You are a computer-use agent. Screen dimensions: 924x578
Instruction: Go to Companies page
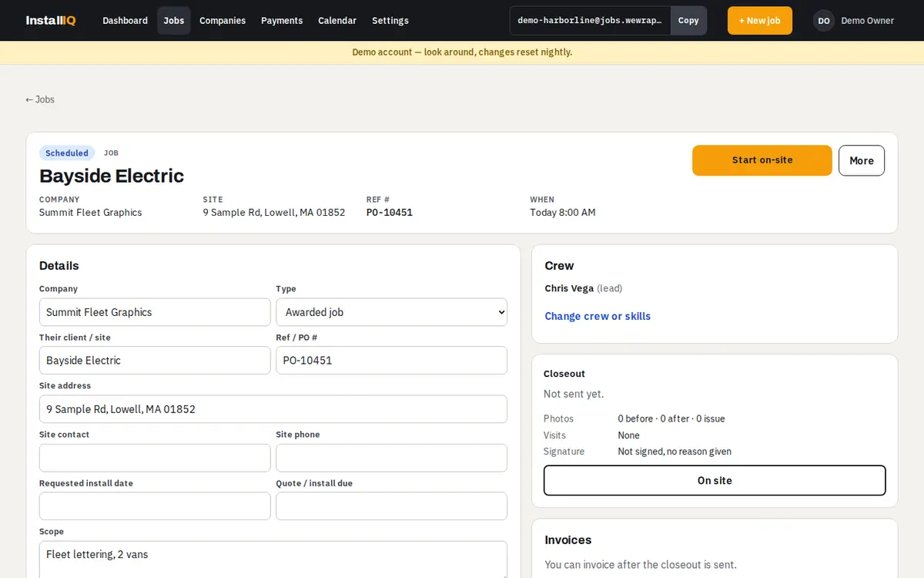point(223,21)
